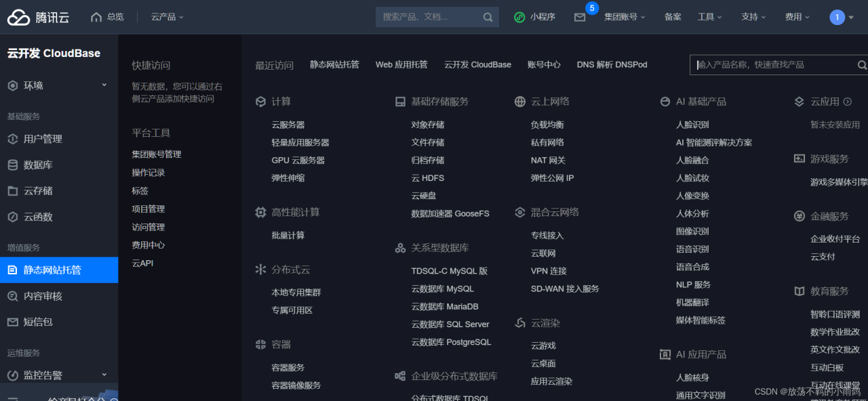Open the 费用中心 platform tool

tap(149, 245)
